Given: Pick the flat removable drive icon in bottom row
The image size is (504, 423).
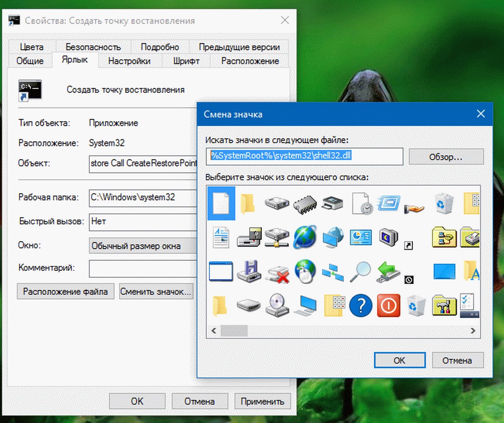Looking at the screenshot, I should [x=249, y=305].
